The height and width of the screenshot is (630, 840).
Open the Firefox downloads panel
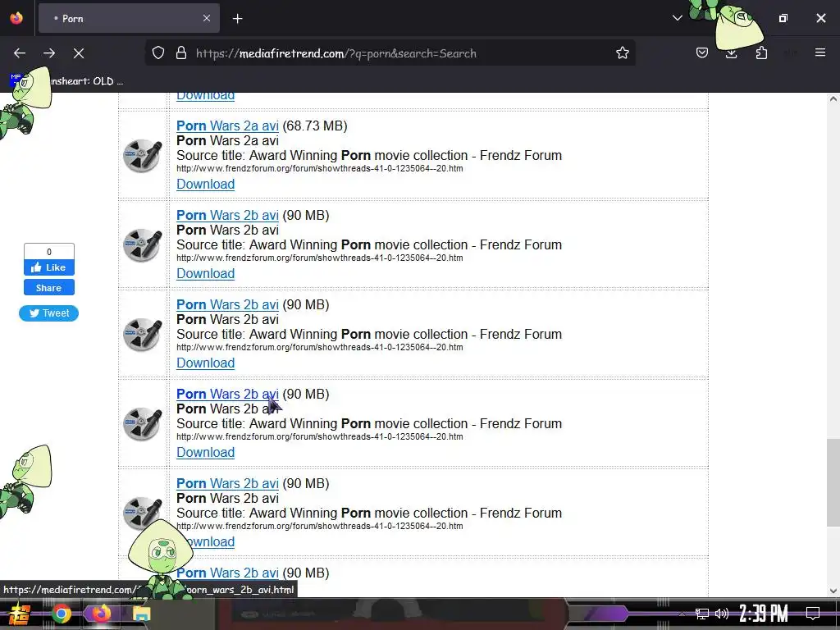(731, 53)
